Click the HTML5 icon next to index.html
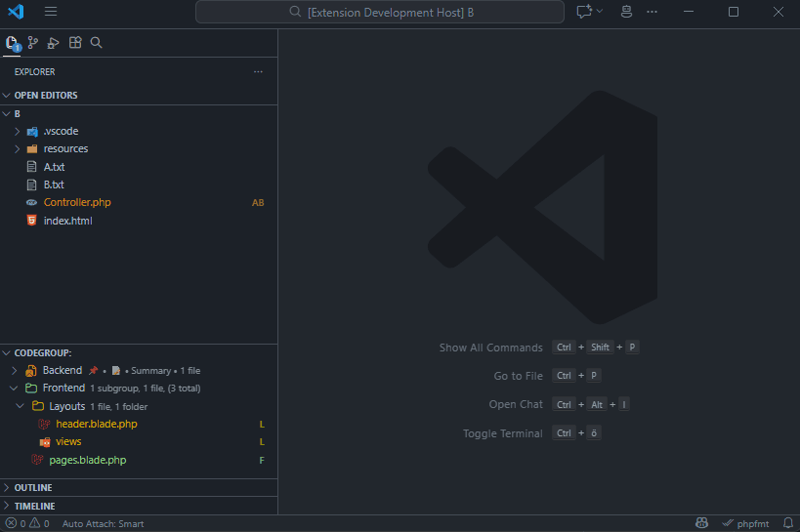 (31, 221)
